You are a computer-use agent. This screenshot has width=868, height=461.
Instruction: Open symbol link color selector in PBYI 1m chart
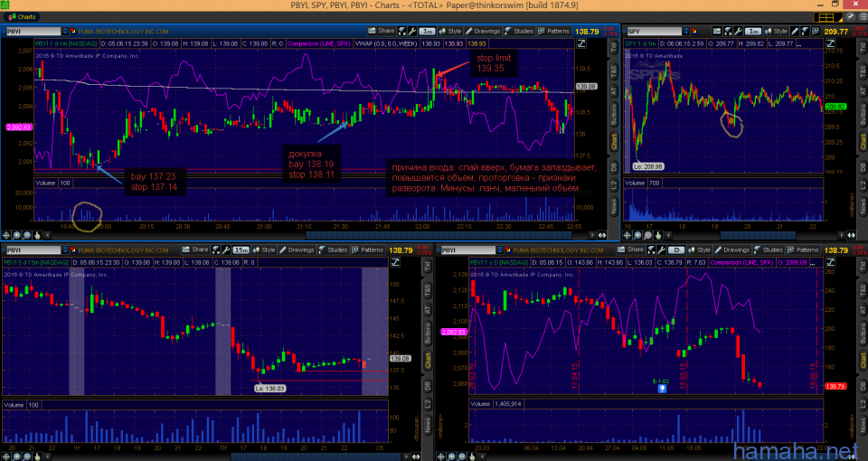(73, 32)
